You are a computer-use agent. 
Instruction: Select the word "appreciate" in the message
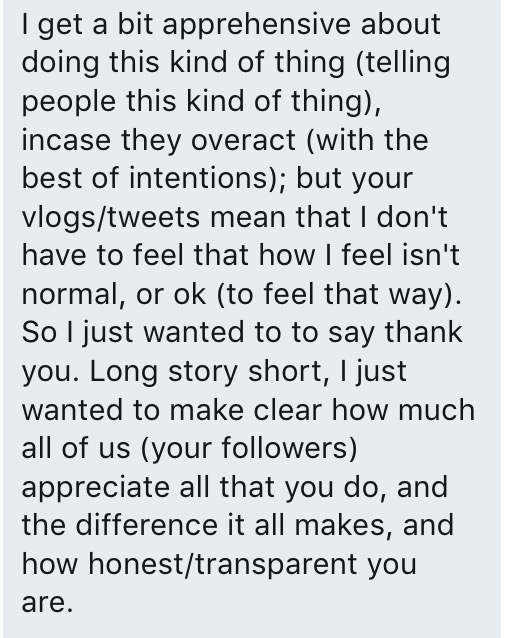[x=95, y=489]
